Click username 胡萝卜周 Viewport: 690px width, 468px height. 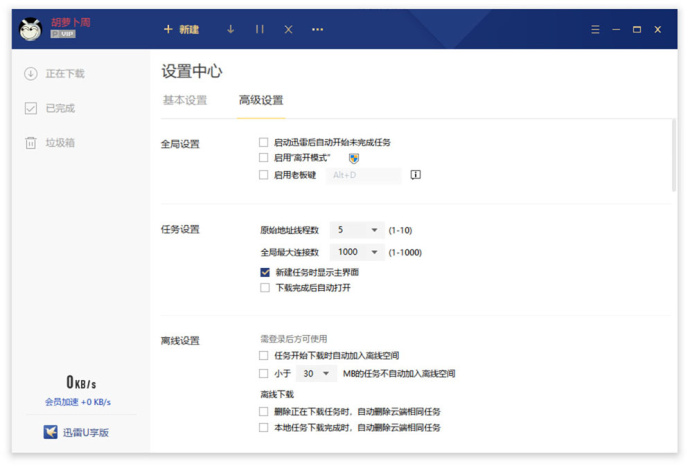pos(70,22)
